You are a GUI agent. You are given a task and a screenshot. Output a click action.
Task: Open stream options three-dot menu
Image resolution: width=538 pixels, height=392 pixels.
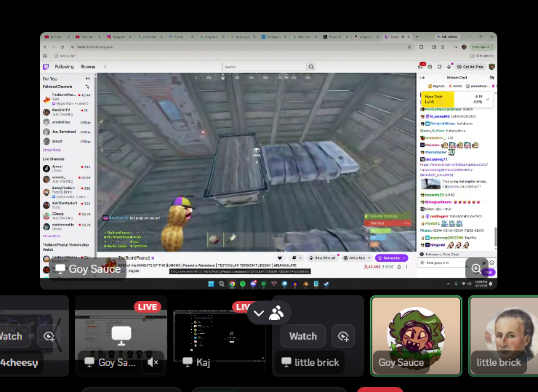coord(406,267)
